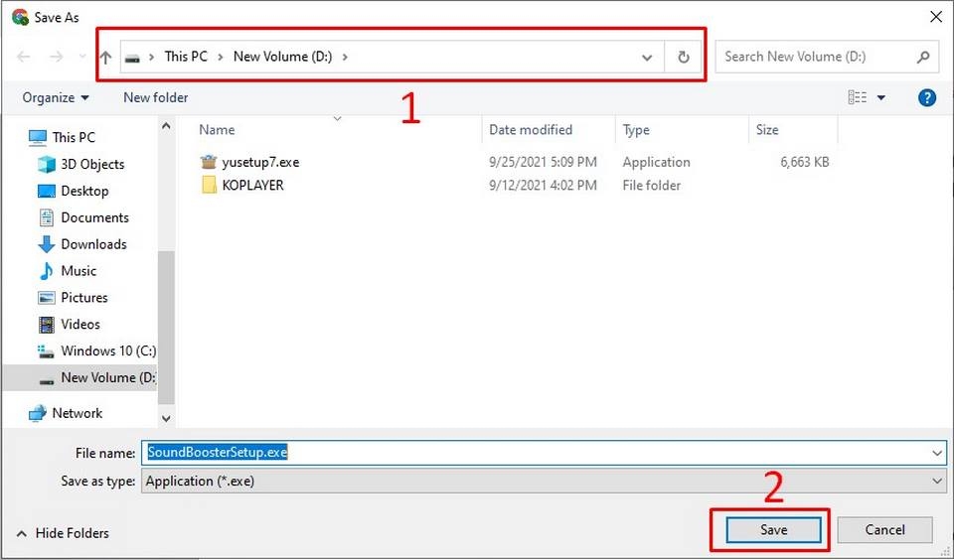
Task: Click the Pictures icon in sidebar
Action: click(x=47, y=298)
